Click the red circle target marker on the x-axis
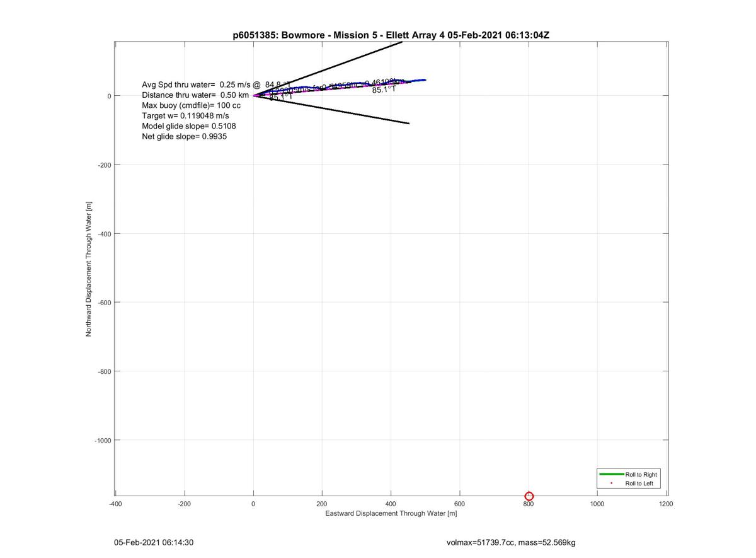Image resolution: width=756 pixels, height=558 pixels. (x=529, y=496)
